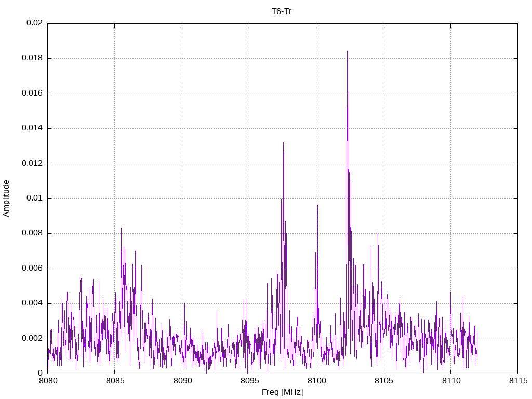532x399 pixels.
Task: Click the second-highest peak near 8097.5 MHz
Action: (x=283, y=143)
